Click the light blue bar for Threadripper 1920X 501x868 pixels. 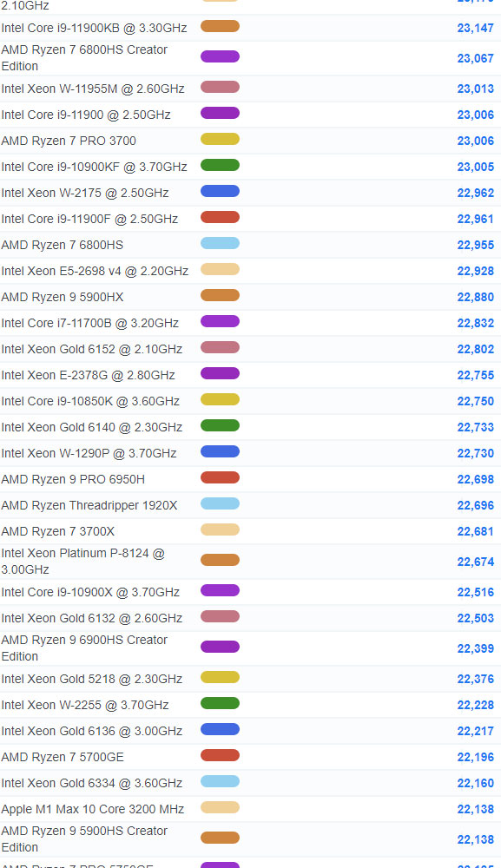(220, 503)
